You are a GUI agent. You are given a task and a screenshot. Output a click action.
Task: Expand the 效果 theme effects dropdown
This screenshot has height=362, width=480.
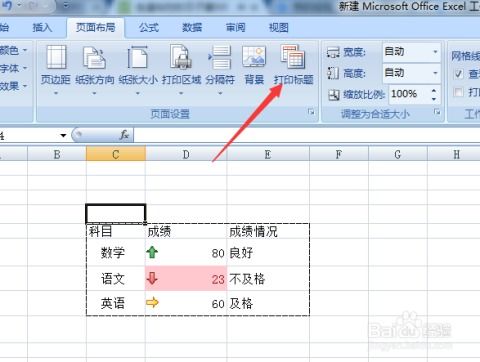pos(25,86)
